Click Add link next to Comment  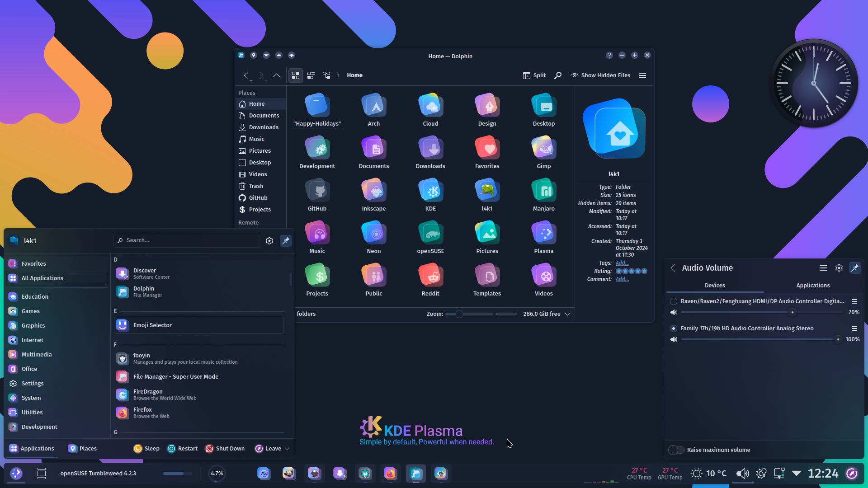(622, 279)
